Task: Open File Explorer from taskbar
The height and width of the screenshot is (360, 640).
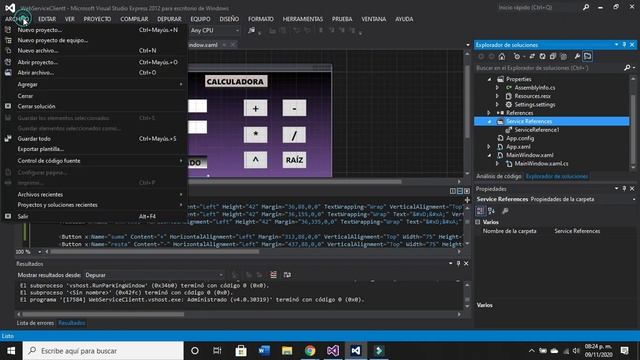Action: coord(287,351)
